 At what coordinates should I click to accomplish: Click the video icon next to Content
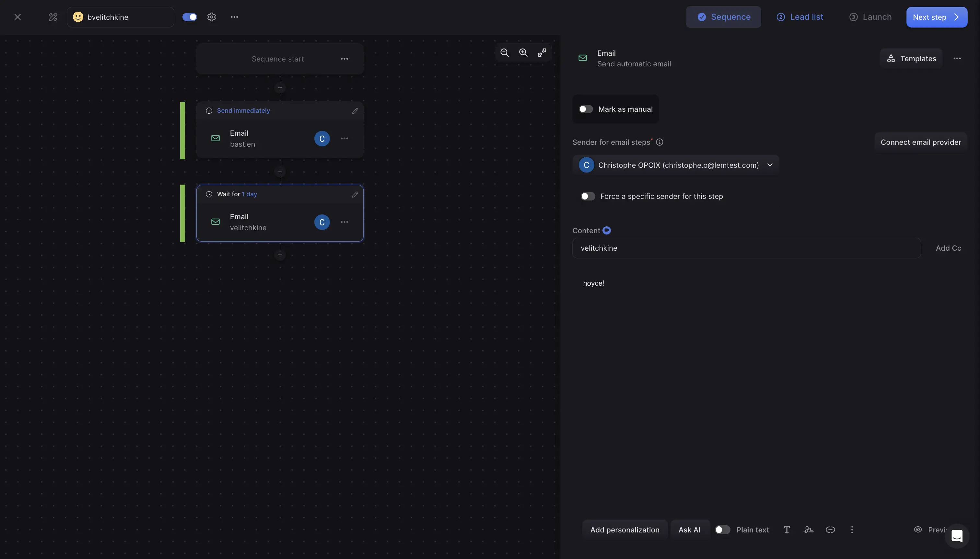(x=607, y=230)
